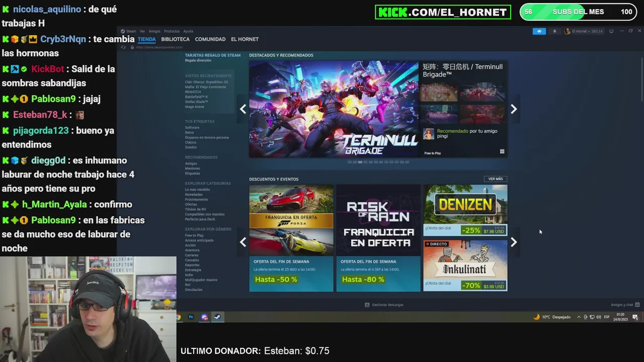
Task: Click the Hasta -80 % discount label
Action: pos(363,280)
